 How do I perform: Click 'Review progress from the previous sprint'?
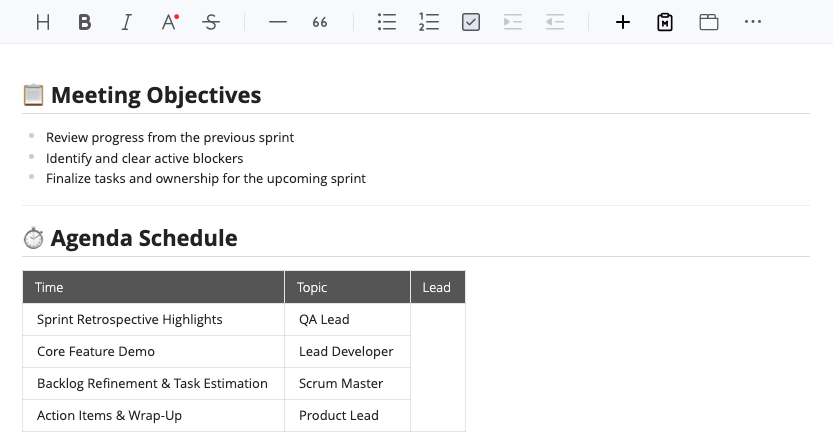coord(170,138)
